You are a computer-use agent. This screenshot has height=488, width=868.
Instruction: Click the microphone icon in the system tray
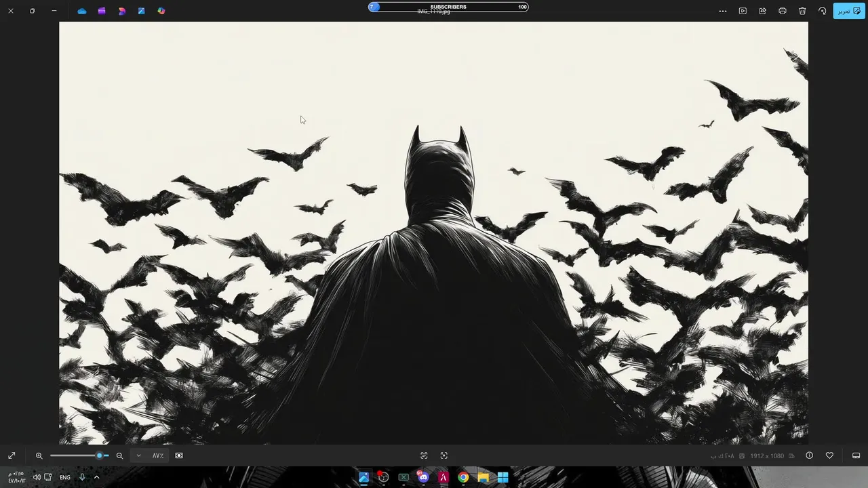click(x=82, y=477)
